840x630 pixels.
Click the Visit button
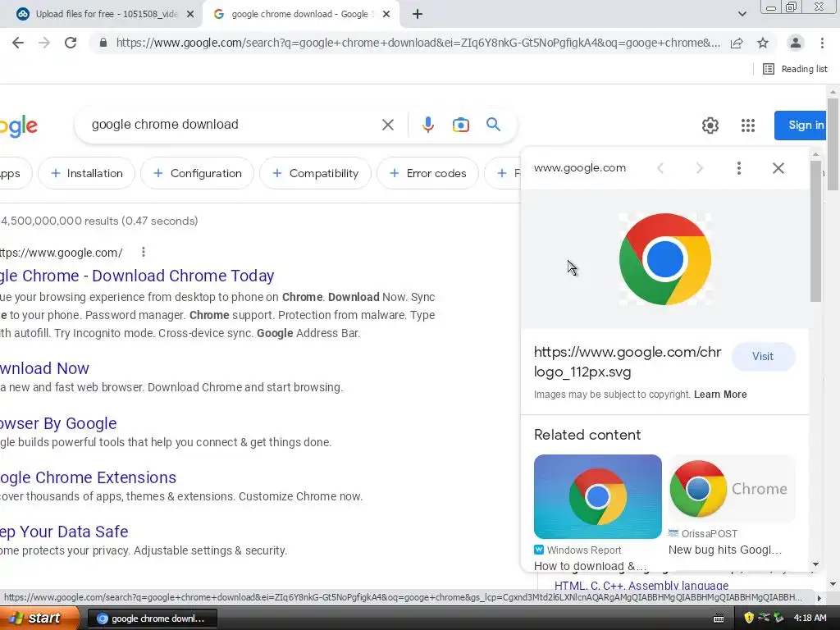click(763, 356)
